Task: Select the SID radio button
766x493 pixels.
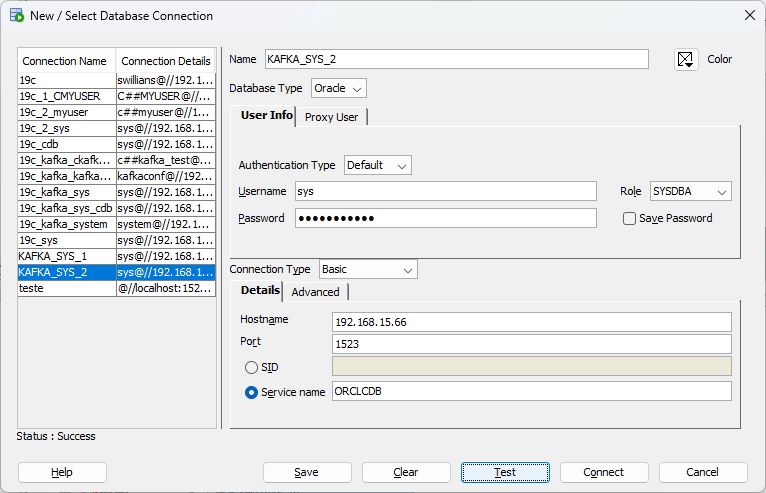Action: pos(251,367)
